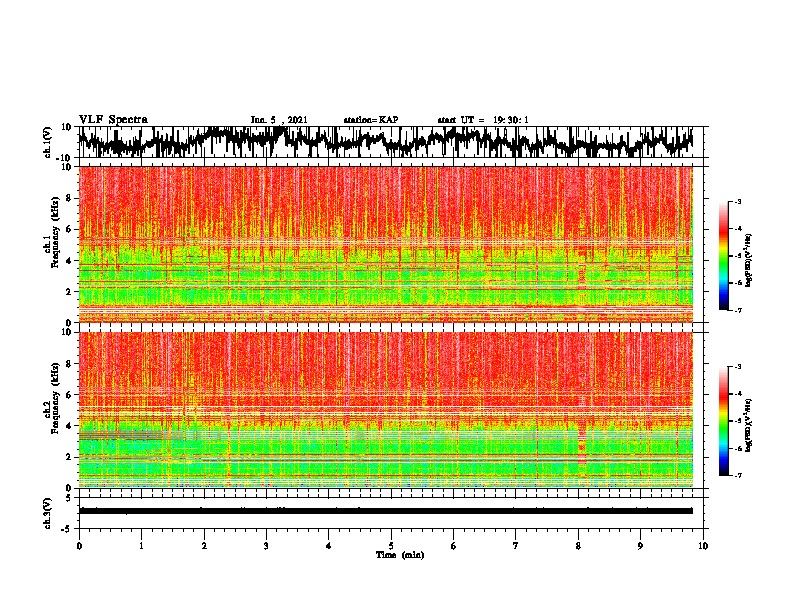Screen dimensions: 792x612
Task: Click time axis tick label "7"
Action: tap(516, 546)
